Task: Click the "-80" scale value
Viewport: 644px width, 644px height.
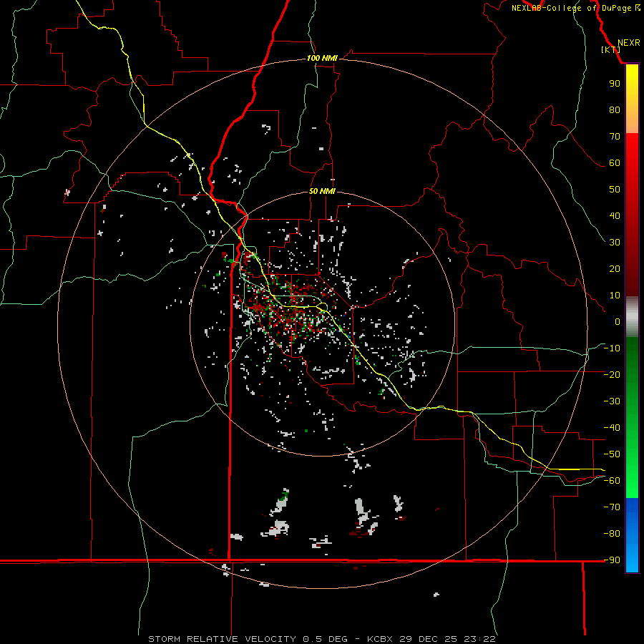Action: tap(612, 534)
